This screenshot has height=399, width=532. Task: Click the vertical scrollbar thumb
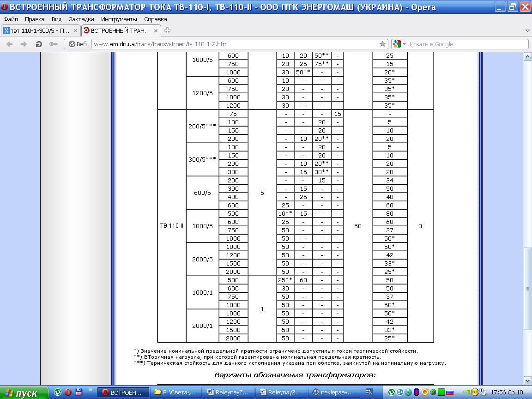pyautogui.click(x=527, y=289)
